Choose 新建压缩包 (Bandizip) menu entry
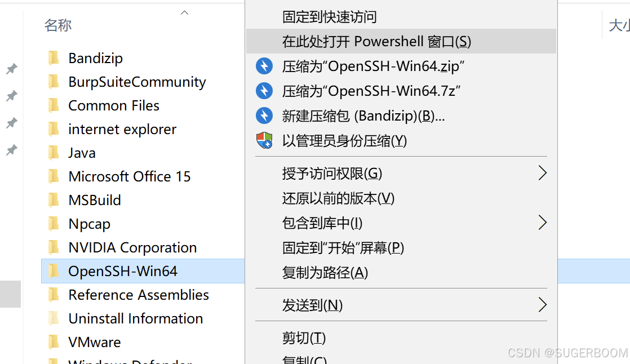The image size is (630, 364). coord(401,116)
